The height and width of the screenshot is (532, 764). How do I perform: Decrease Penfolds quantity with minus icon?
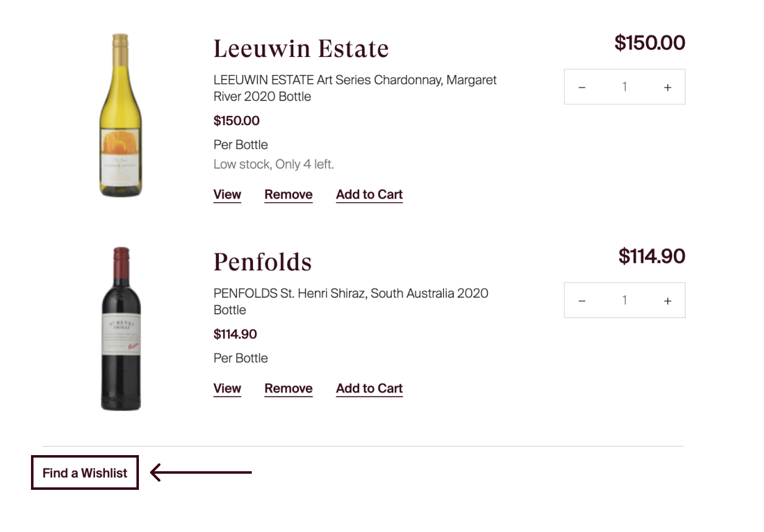click(x=582, y=301)
